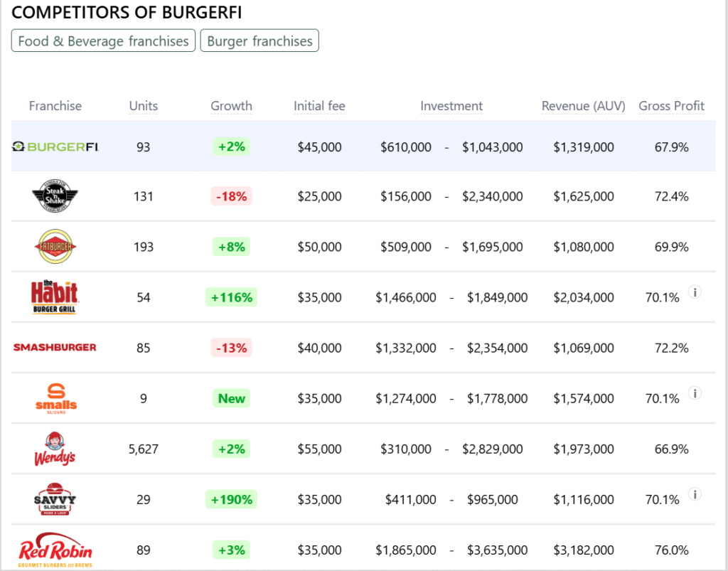Viewport: 728px width, 571px height.
Task: Click the $40,000 initial fee
Action: click(x=319, y=348)
